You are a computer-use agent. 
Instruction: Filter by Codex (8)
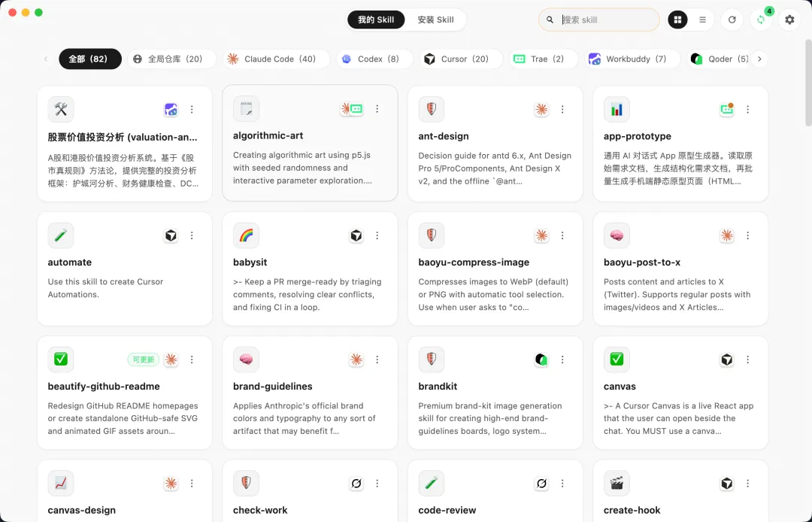click(x=375, y=59)
